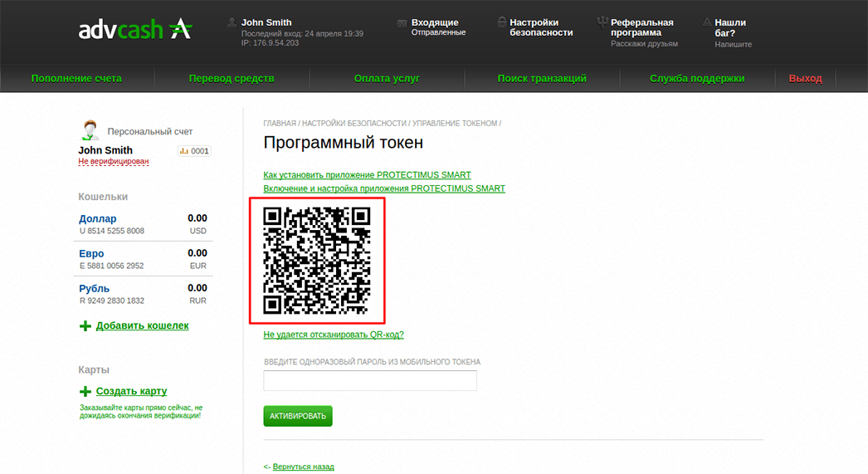Click Добавить кошелек link

pos(142,325)
